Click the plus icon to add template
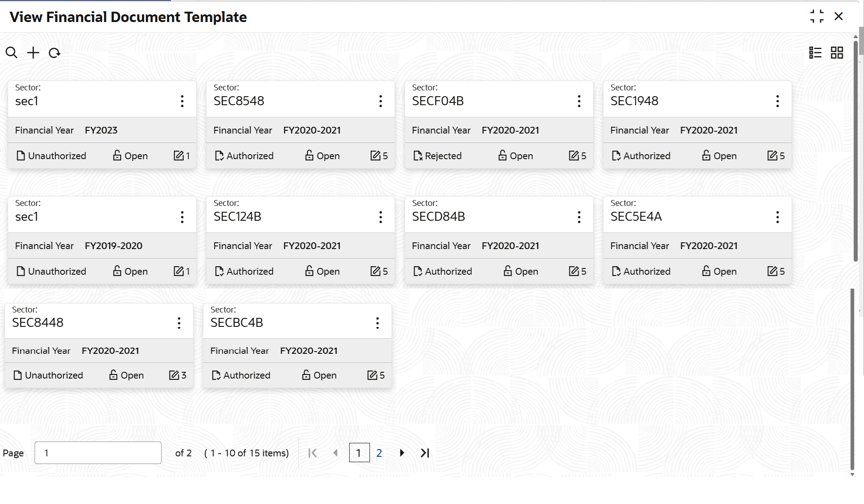The image size is (864, 504). pos(33,53)
